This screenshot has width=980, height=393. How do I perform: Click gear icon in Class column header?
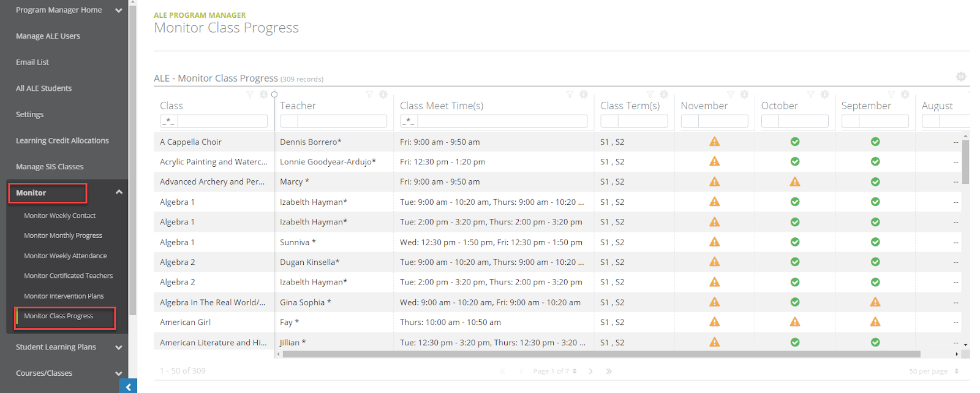pos(263,94)
